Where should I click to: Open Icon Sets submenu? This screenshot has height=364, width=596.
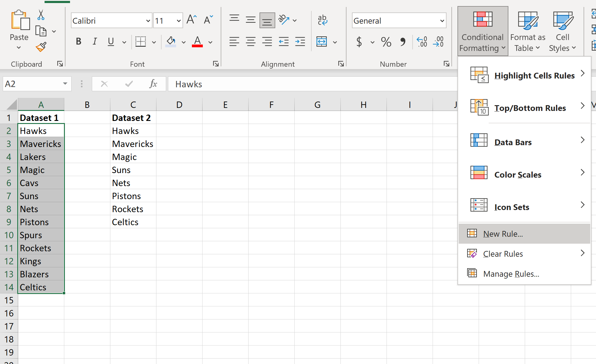click(524, 207)
